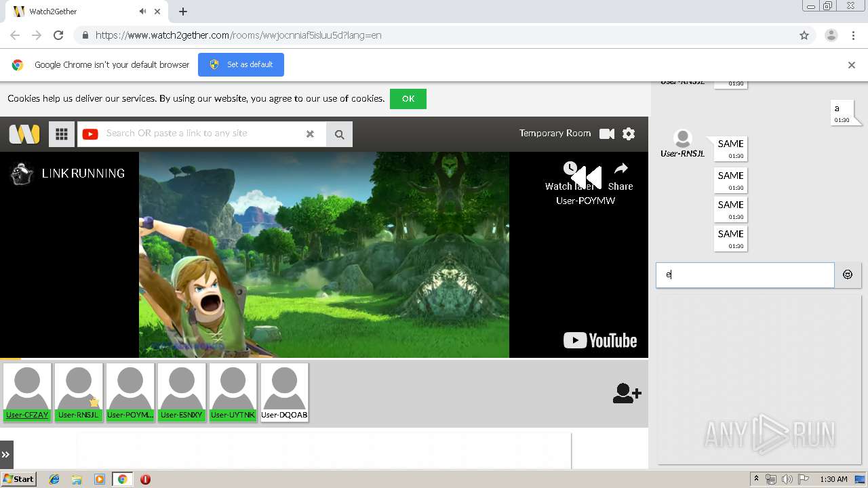
Task: Click the YouTube source icon in search bar
Action: click(90, 134)
